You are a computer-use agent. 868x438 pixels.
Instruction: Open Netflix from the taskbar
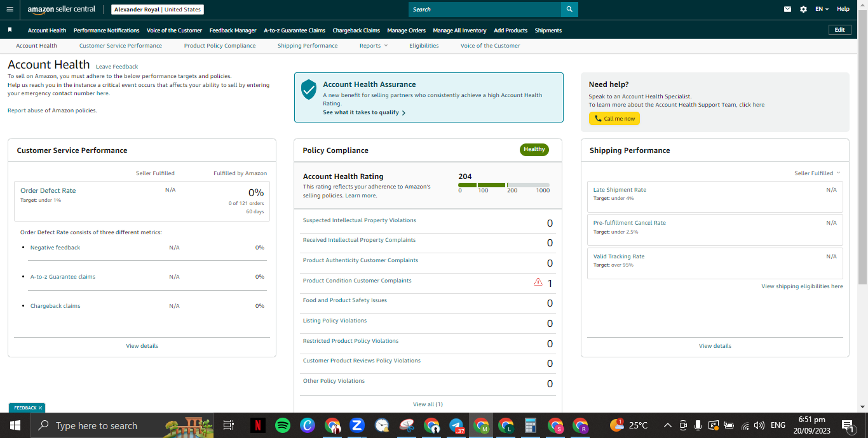(x=257, y=425)
